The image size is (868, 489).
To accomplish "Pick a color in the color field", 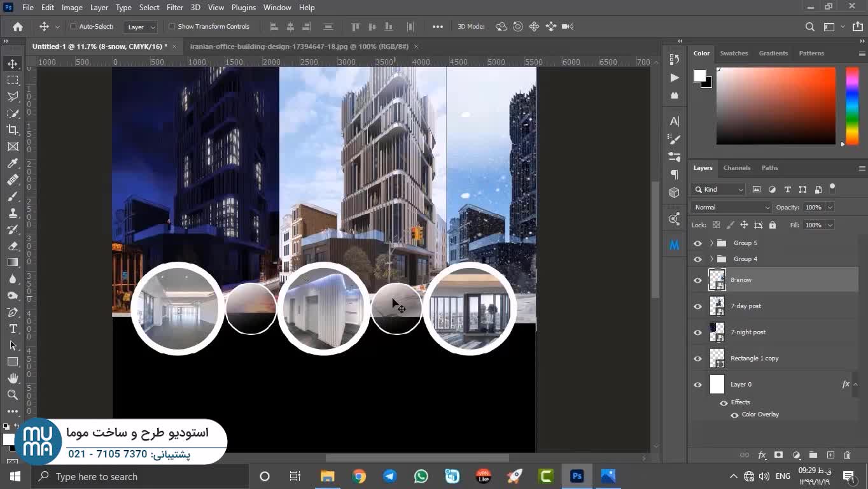I will point(775,105).
